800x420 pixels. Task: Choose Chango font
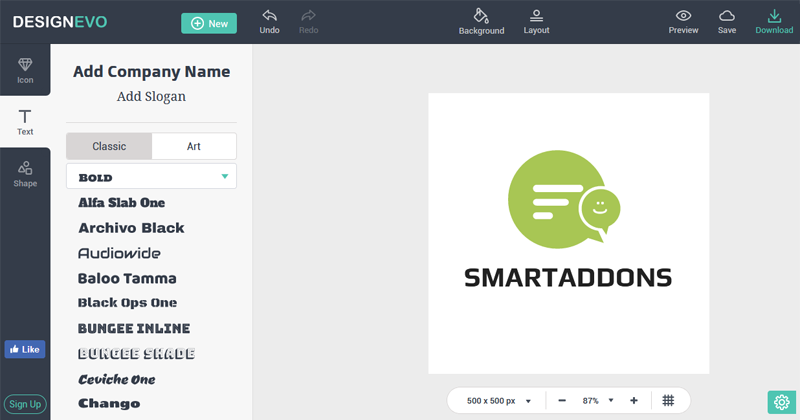[109, 404]
